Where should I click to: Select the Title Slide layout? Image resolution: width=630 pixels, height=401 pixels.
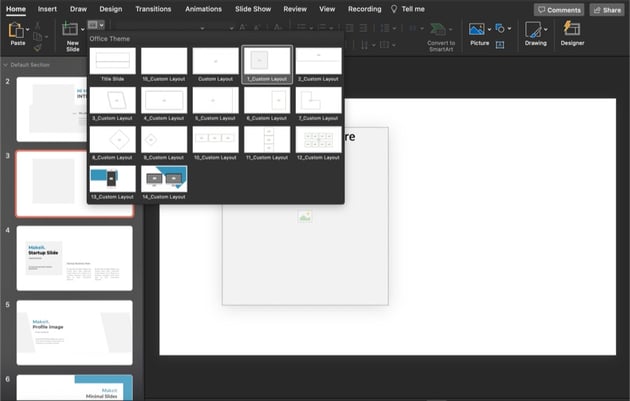[112, 62]
